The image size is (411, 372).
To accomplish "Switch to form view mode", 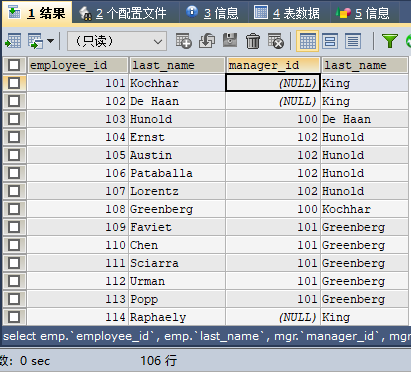I will pos(330,41).
